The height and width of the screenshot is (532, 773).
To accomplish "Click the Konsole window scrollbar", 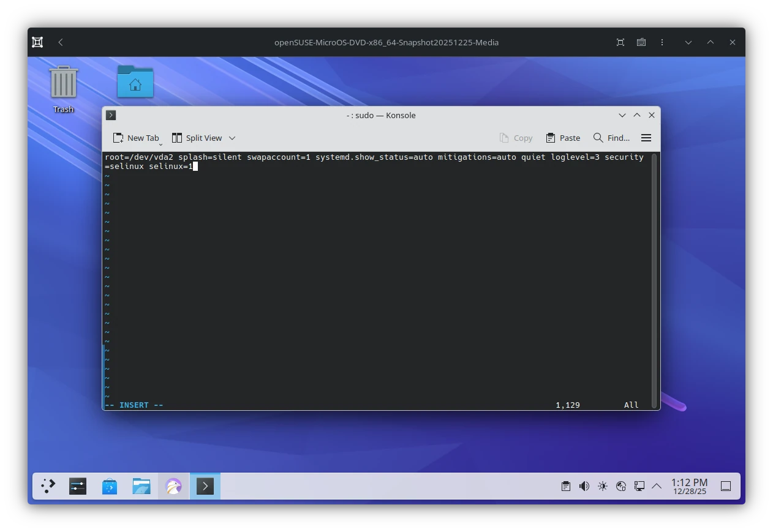I will pyautogui.click(x=655, y=275).
